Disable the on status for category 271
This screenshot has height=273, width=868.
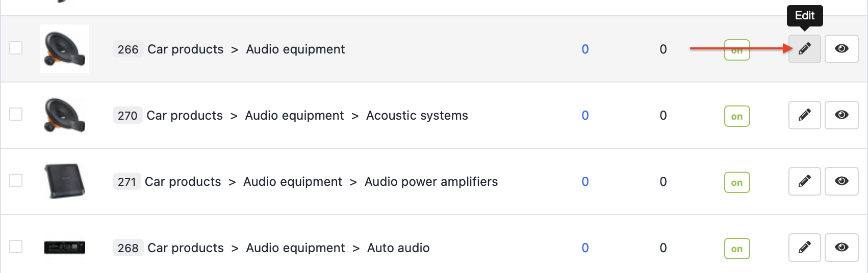737,182
